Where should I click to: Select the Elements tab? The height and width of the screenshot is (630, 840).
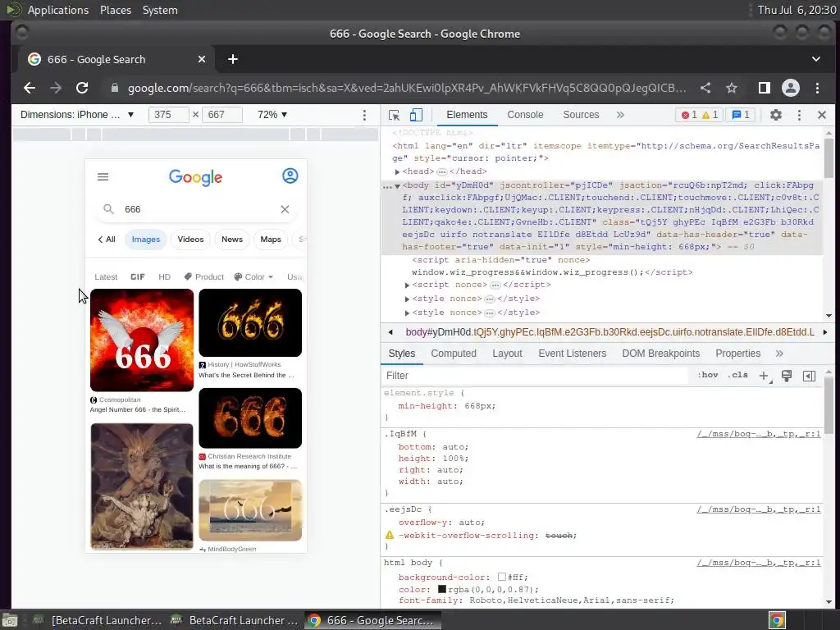click(467, 115)
